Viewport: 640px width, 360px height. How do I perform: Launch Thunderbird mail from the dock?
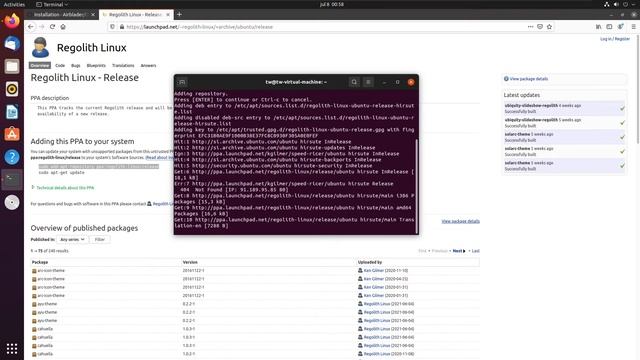click(x=12, y=43)
